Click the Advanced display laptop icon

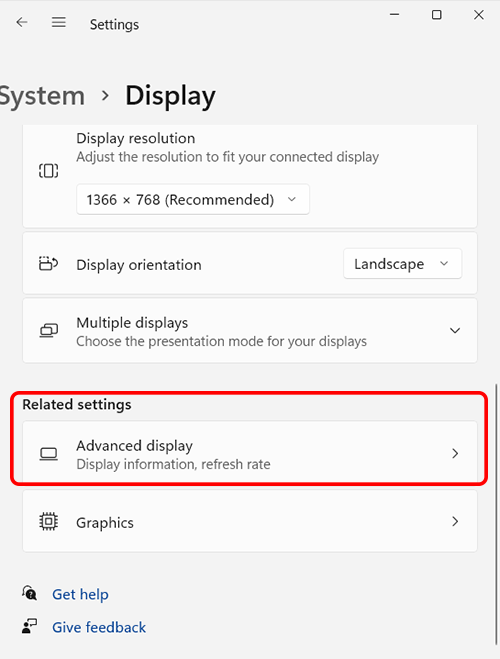pos(48,454)
